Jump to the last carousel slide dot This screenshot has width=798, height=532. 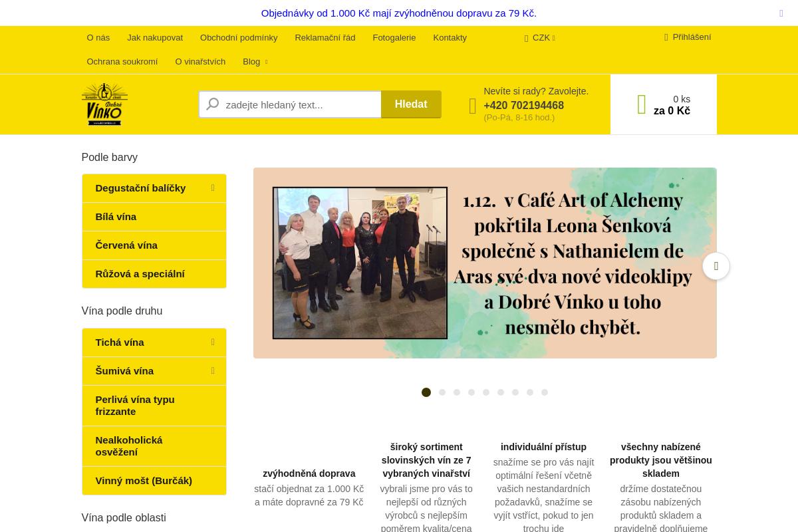(545, 392)
